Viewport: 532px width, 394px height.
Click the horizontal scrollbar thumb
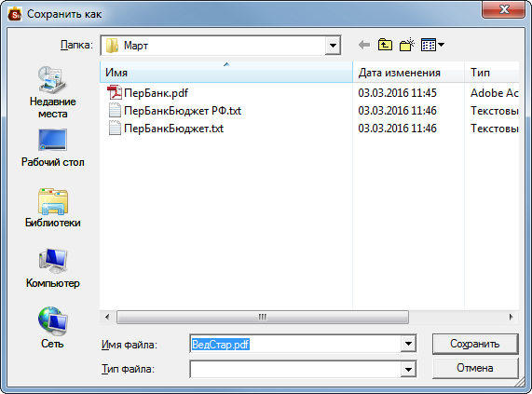pos(263,318)
